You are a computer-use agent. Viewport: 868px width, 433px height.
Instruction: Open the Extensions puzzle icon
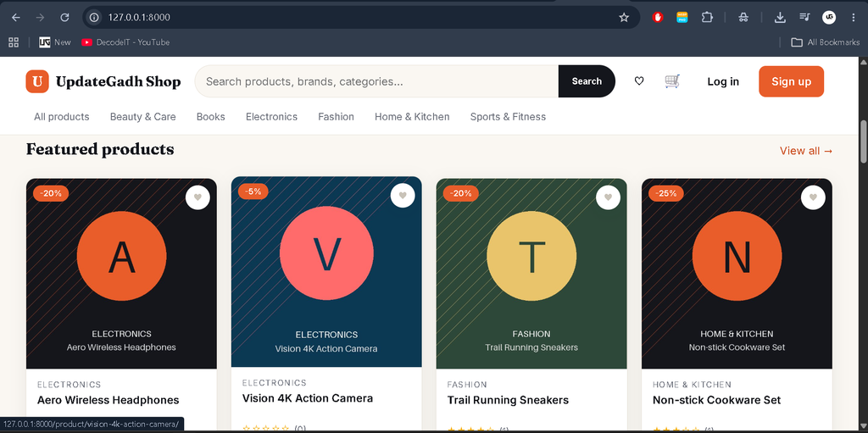707,17
